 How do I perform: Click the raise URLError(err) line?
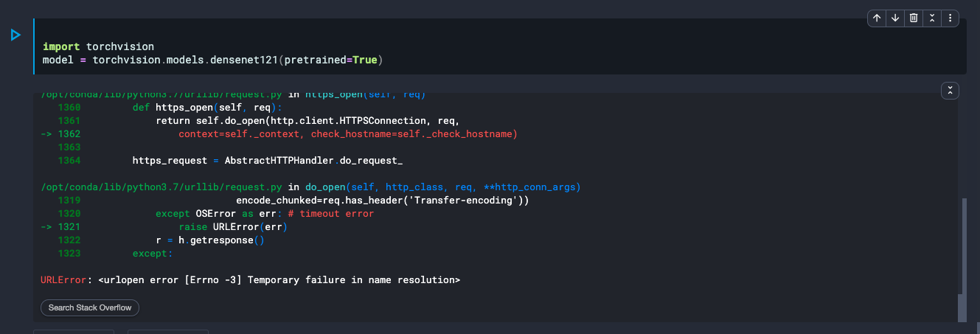(232, 227)
